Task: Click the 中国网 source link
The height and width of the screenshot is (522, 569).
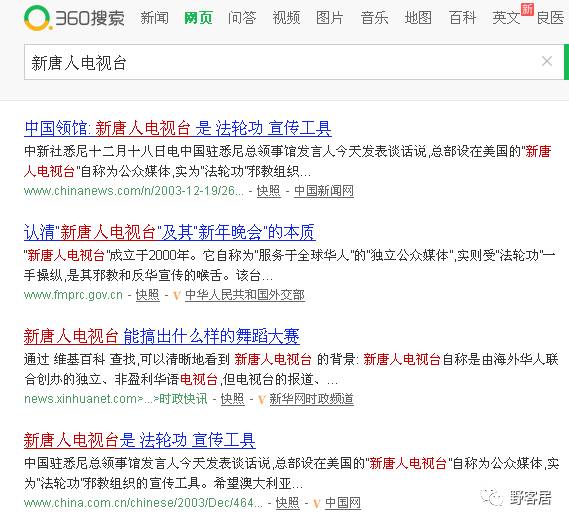Action: click(x=343, y=503)
